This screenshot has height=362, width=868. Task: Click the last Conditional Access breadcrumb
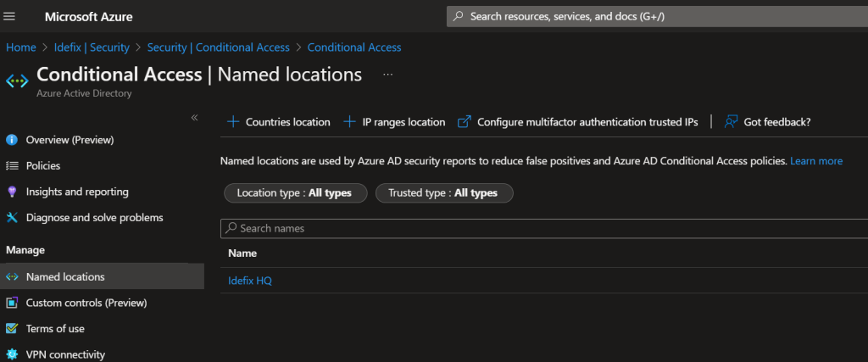[x=354, y=47]
